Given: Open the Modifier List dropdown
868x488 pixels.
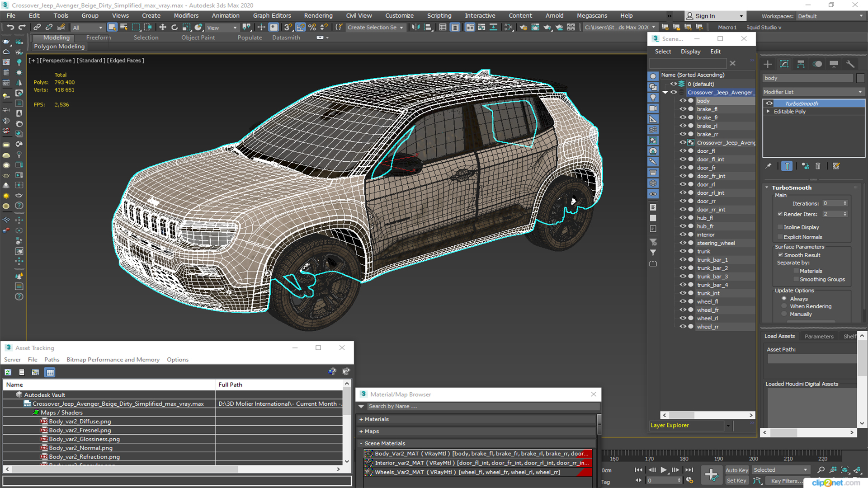Looking at the screenshot, I should pos(813,92).
